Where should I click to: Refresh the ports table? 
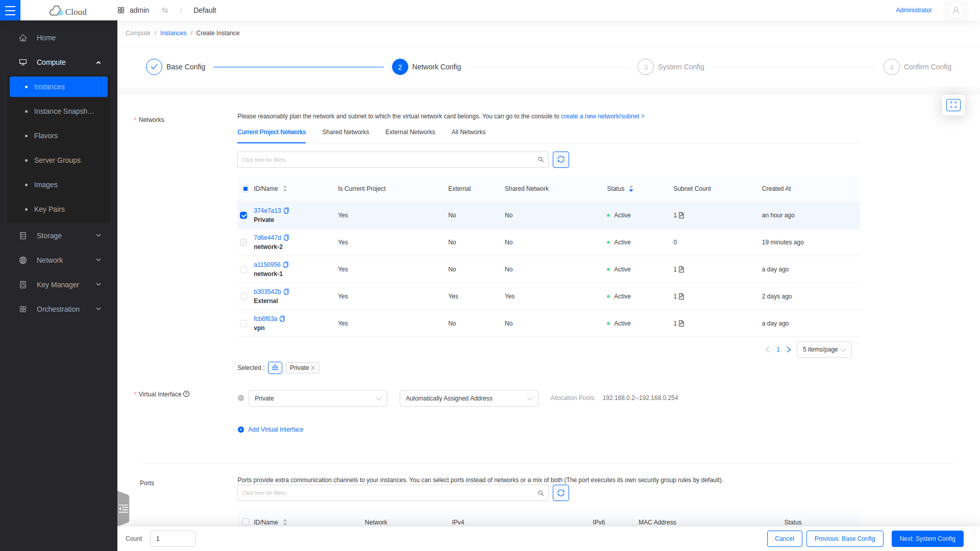561,493
